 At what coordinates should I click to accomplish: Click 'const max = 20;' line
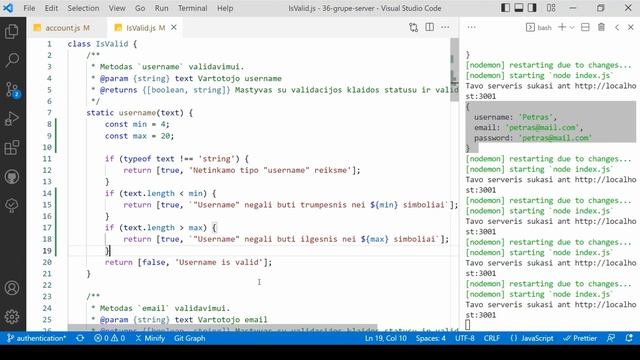click(x=139, y=136)
